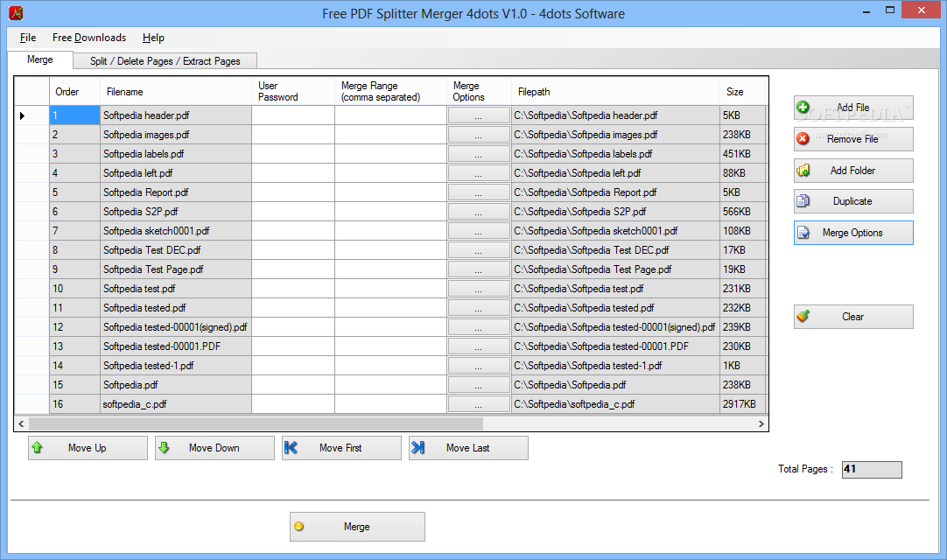Click the Order column header
The image size is (947, 560).
coord(75,91)
